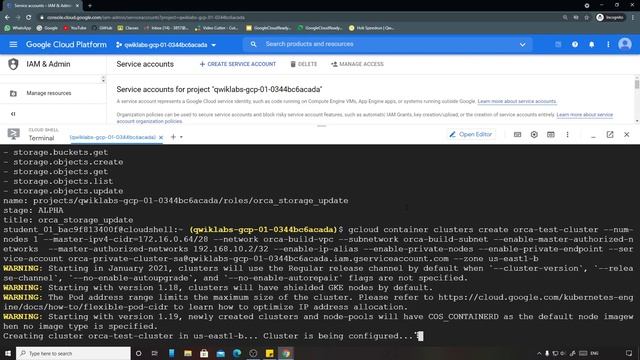
Task: Open Sticky Notes from the taskbar
Action: pyautogui.click(x=269, y=353)
